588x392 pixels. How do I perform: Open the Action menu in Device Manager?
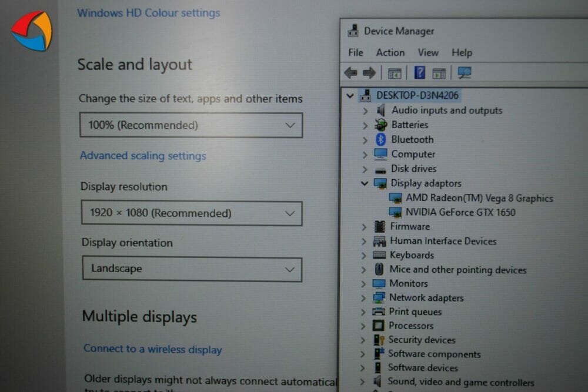tap(390, 52)
